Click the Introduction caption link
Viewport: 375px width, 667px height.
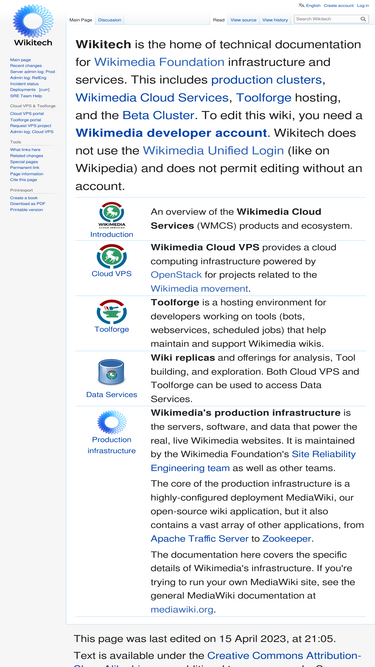click(x=111, y=234)
